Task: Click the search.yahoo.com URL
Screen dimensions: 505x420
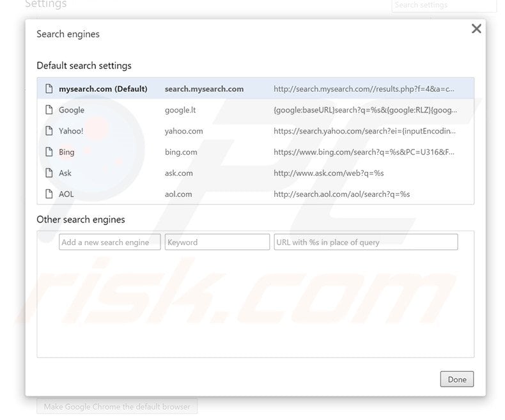Action: [x=364, y=131]
